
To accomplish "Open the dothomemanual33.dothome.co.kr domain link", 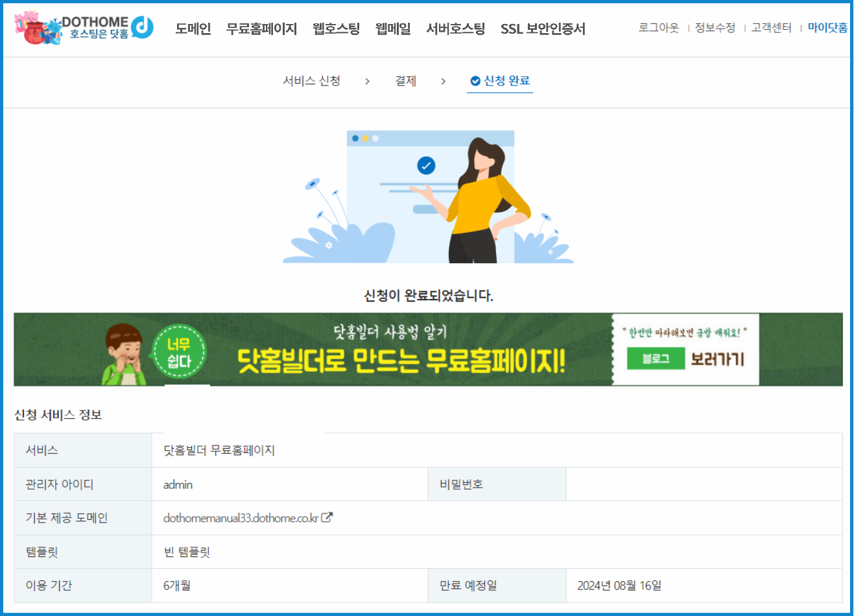I will click(241, 518).
